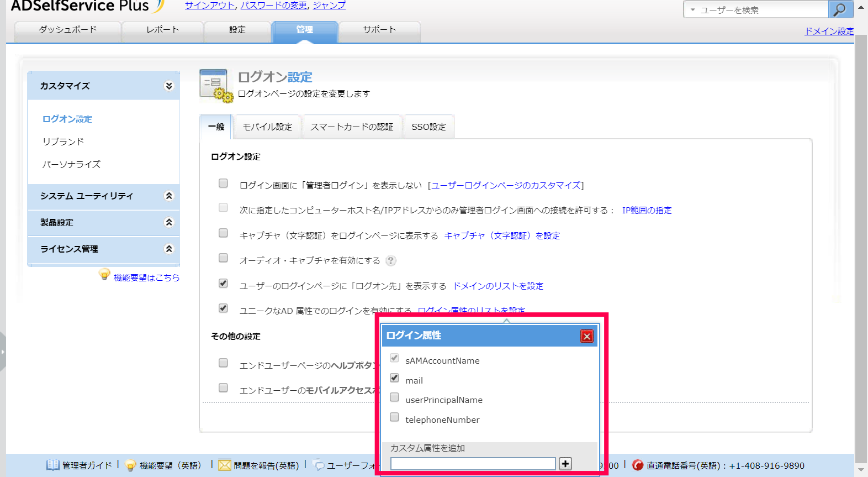Viewport: 868px width, 477px height.
Task: Click the カスタム属性を追加 text field
Action: tap(473, 464)
